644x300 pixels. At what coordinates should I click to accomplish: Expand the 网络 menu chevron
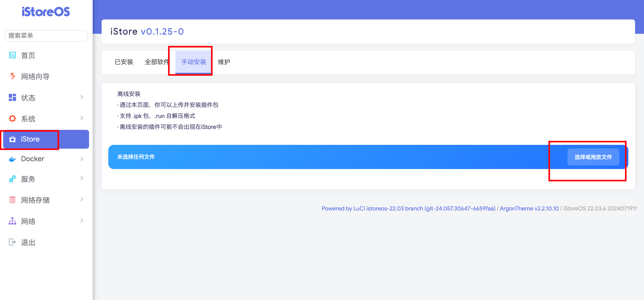click(x=82, y=221)
